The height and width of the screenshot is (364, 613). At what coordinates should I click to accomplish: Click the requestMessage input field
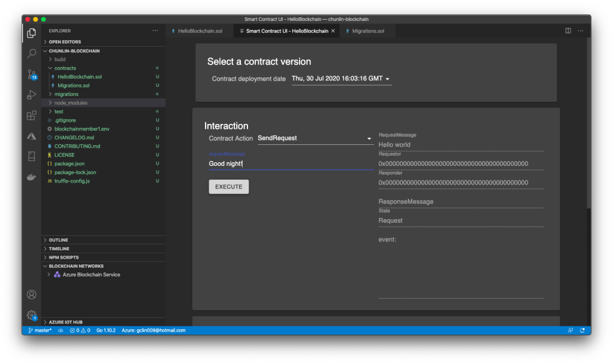291,163
